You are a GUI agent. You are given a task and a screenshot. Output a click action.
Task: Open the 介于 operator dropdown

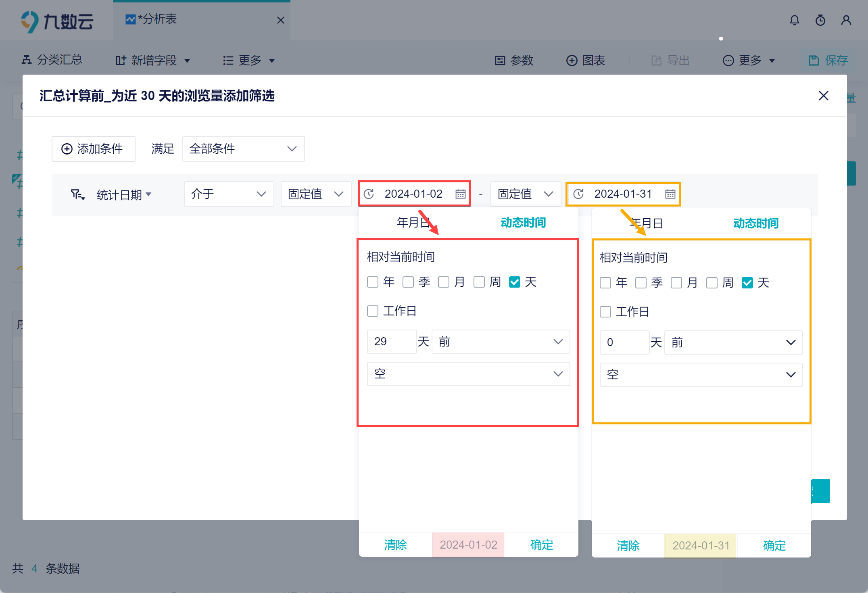click(x=228, y=194)
